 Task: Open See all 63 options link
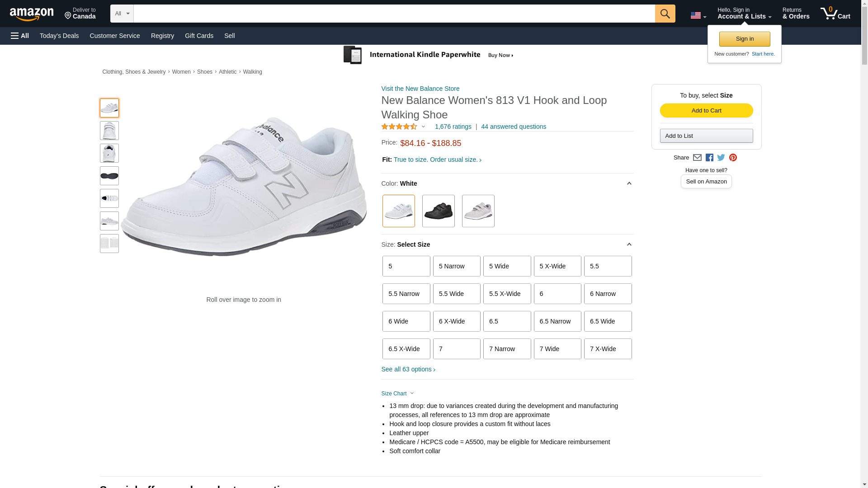click(x=408, y=369)
